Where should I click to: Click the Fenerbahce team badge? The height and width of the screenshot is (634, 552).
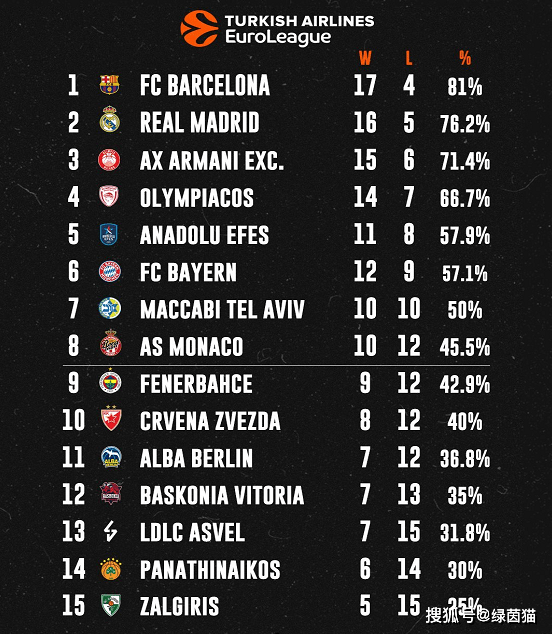pyautogui.click(x=110, y=382)
